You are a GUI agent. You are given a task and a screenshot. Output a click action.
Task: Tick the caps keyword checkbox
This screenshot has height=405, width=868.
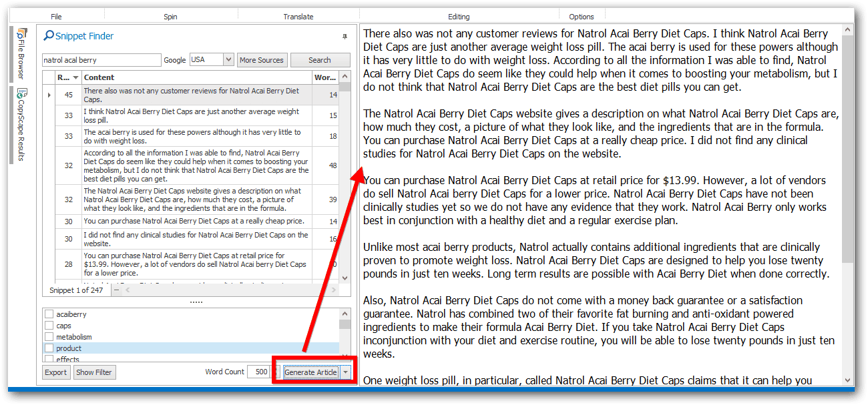[x=49, y=326]
